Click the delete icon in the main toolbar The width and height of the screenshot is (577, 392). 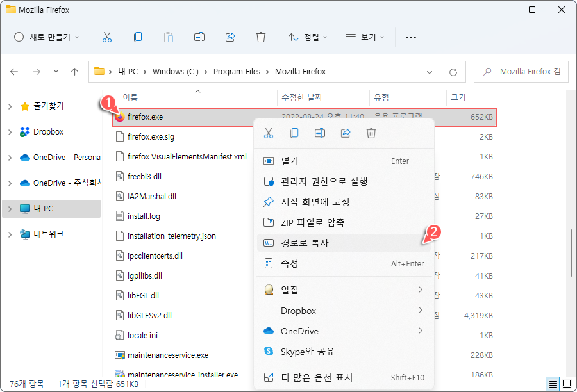(261, 37)
